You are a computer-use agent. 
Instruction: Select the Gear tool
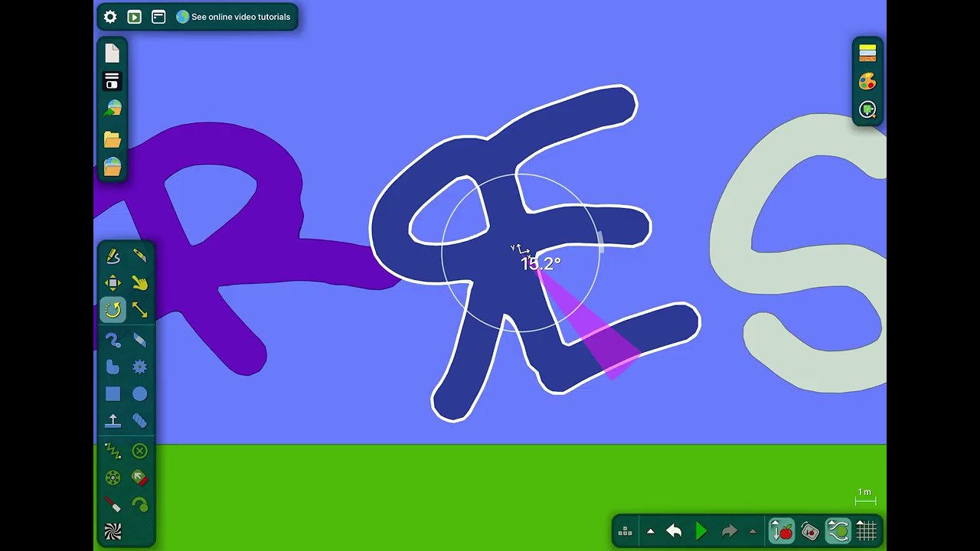click(139, 367)
